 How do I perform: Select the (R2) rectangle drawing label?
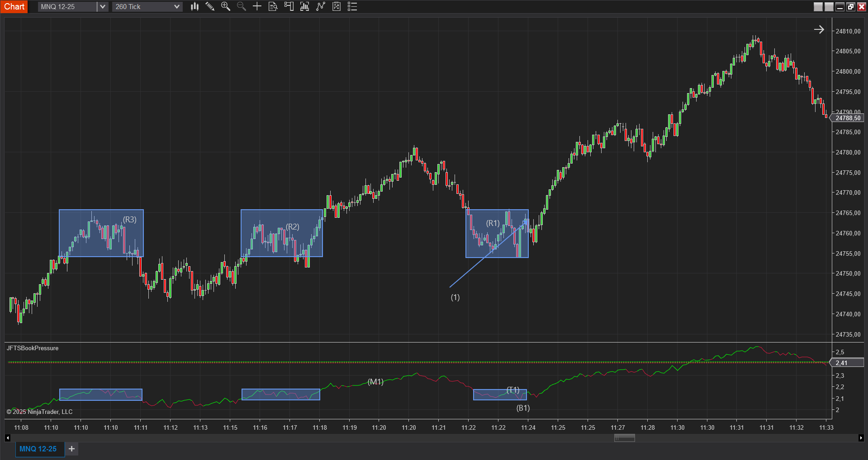293,227
